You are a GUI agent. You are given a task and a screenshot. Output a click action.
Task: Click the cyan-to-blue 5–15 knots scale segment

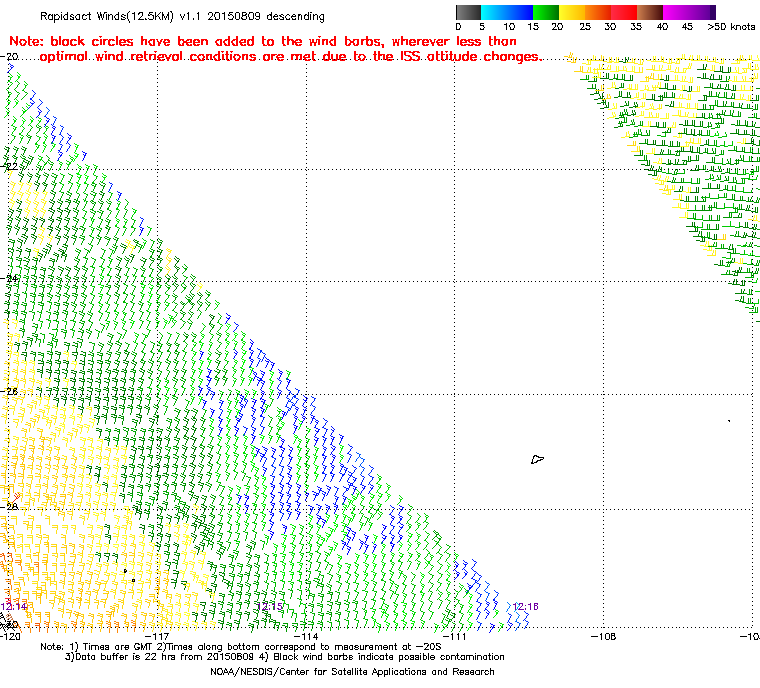point(507,12)
